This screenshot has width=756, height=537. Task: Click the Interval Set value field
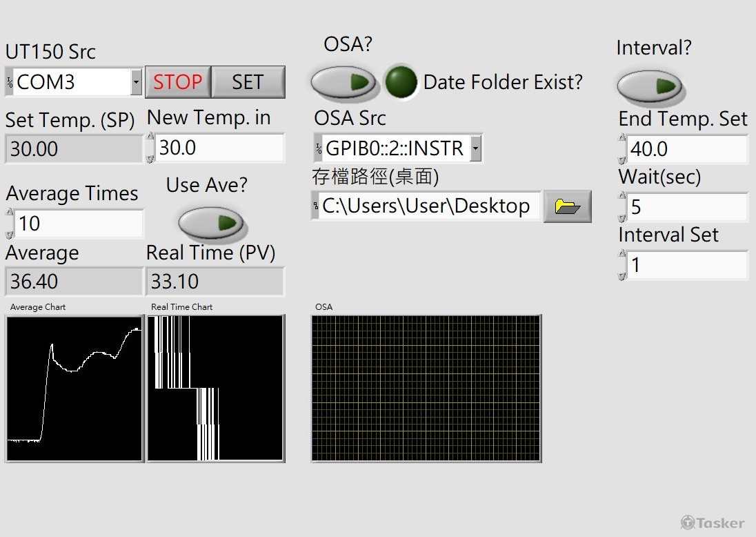(x=686, y=265)
